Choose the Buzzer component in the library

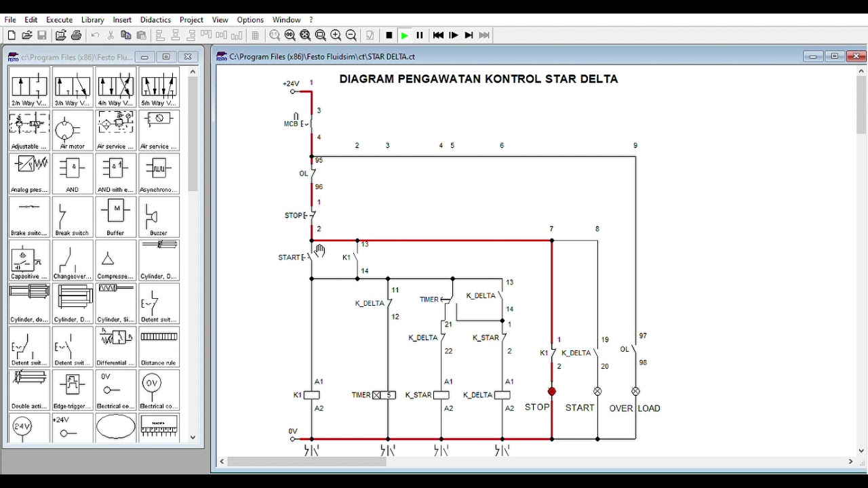pyautogui.click(x=159, y=218)
